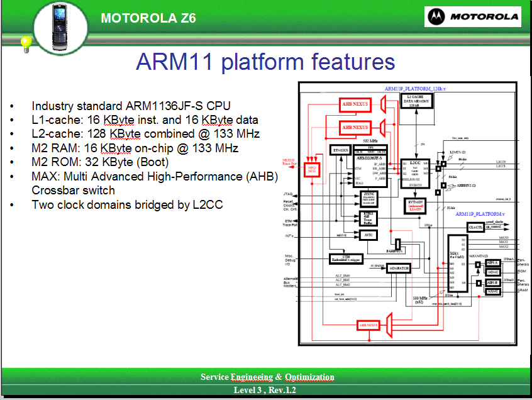Select the AIPS A block

492,263
